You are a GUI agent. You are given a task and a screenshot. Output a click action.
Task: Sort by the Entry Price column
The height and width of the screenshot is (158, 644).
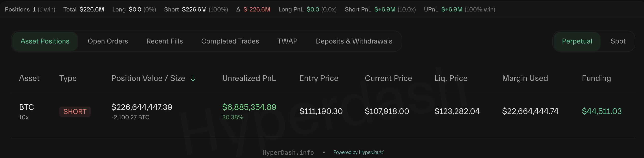(319, 78)
